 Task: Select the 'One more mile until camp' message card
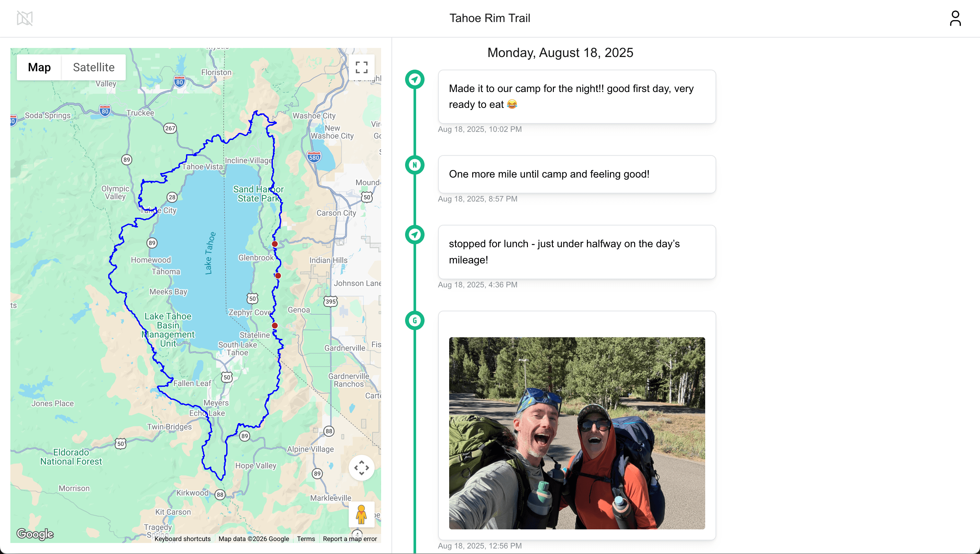click(577, 174)
